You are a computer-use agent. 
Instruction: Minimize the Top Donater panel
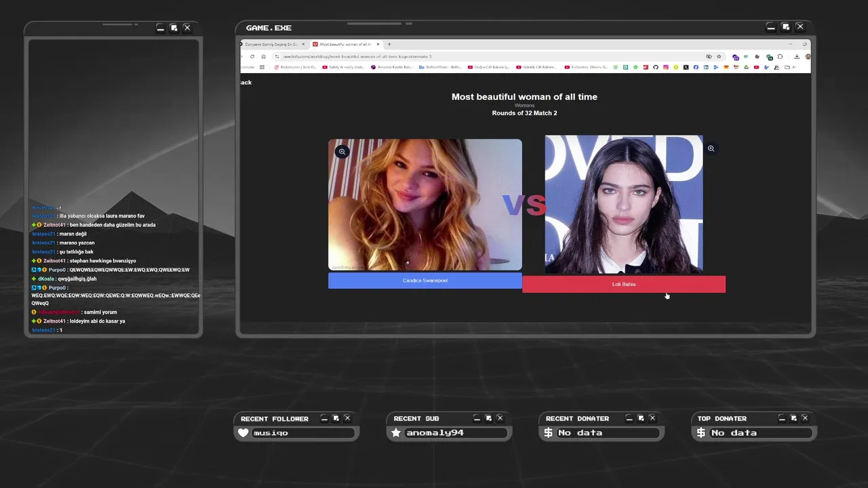(782, 418)
